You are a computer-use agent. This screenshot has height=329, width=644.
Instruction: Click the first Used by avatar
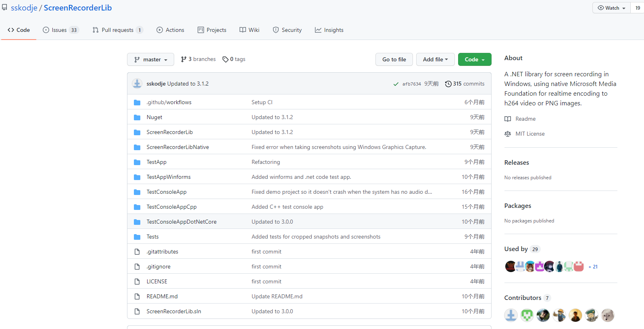pyautogui.click(x=510, y=266)
